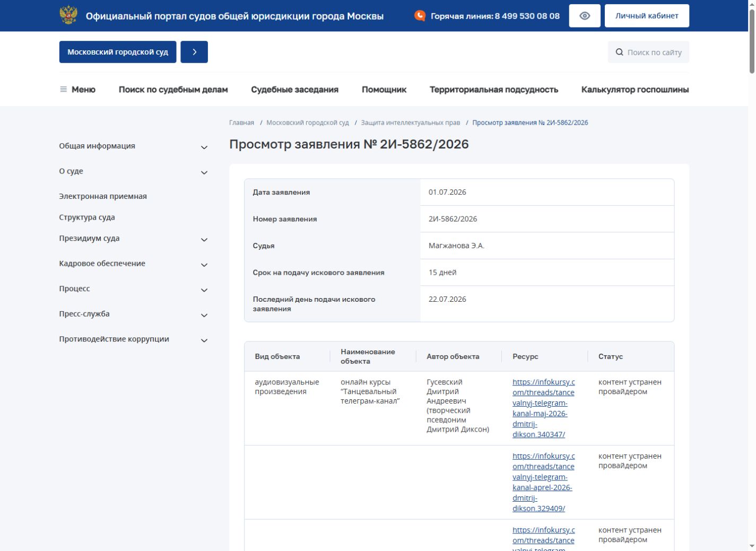Image resolution: width=756 pixels, height=551 pixels.
Task: Expand Противодействие коррупции chevron
Action: tap(204, 340)
